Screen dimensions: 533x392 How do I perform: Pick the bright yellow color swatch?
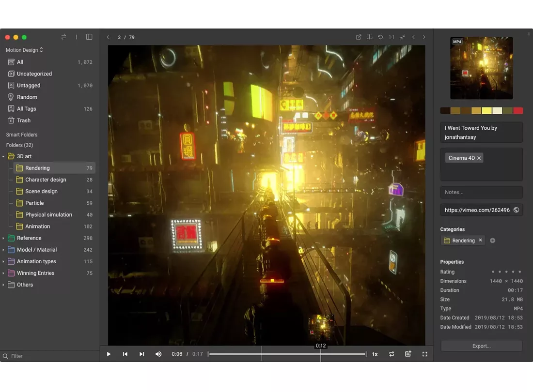coord(486,111)
